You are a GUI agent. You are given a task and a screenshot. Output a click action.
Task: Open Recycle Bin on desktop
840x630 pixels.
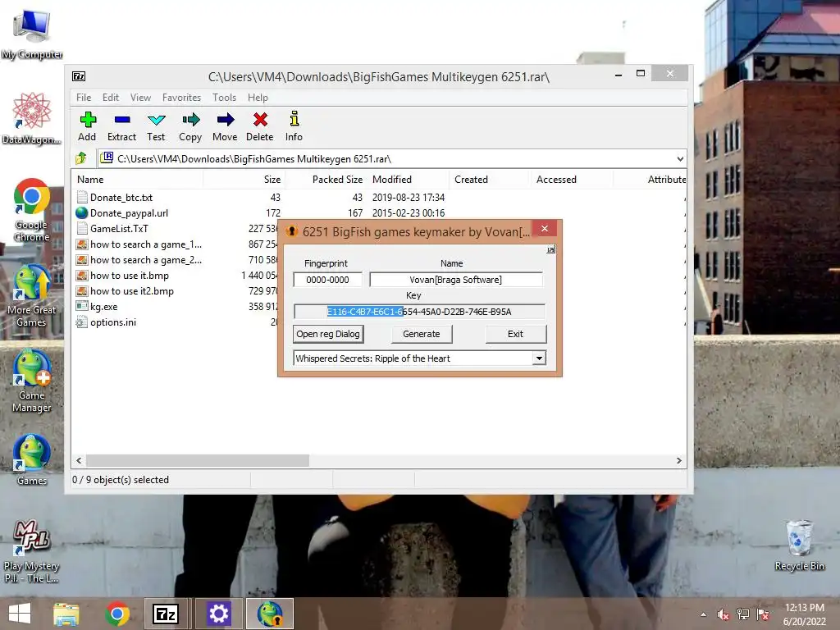click(x=799, y=546)
